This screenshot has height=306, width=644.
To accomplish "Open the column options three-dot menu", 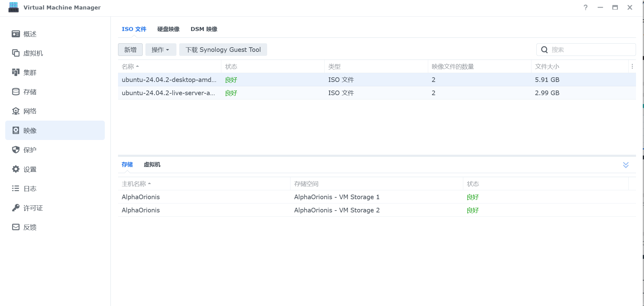I will (632, 67).
